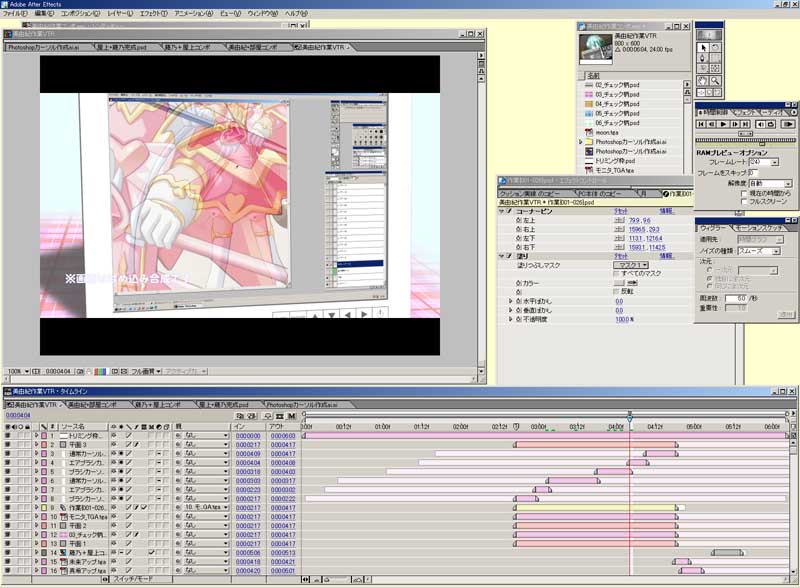Enable the 反転 checkbox
The height and width of the screenshot is (588, 800).
617,291
